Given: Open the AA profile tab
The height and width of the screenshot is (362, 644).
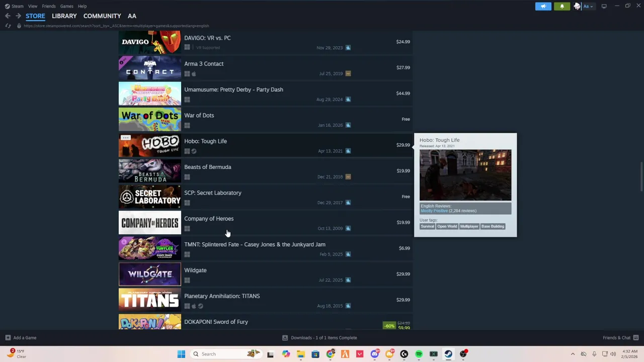Looking at the screenshot, I should coord(132,16).
